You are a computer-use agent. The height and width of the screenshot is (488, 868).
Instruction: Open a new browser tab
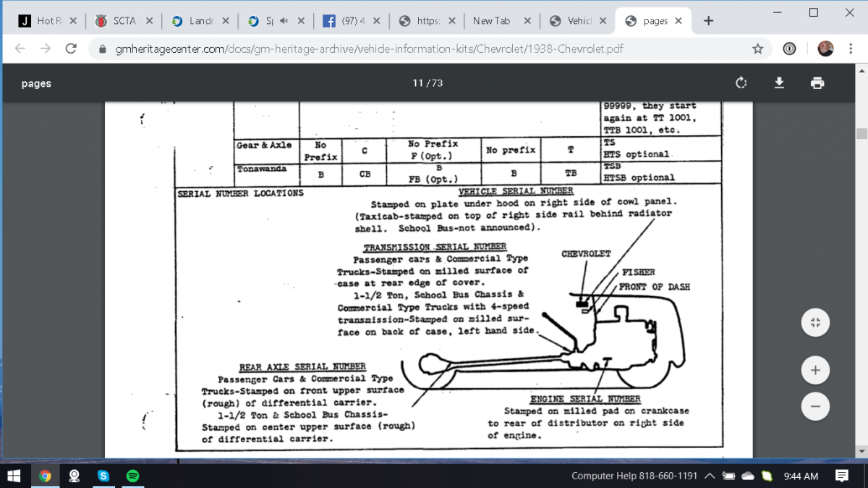tap(709, 21)
